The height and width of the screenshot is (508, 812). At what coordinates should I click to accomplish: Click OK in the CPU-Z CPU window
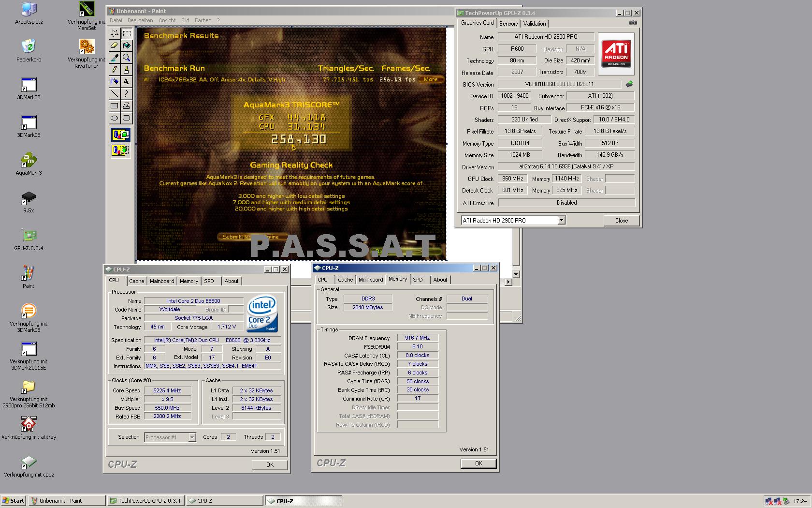pyautogui.click(x=270, y=464)
